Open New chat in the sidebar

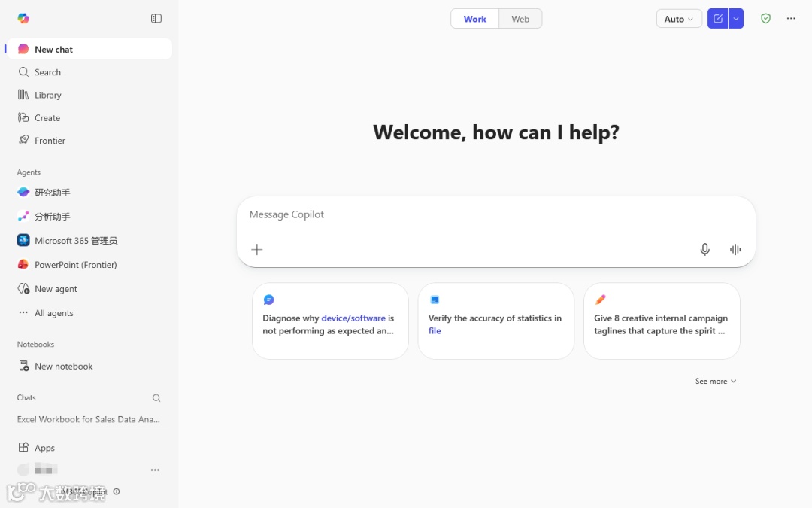tap(89, 49)
